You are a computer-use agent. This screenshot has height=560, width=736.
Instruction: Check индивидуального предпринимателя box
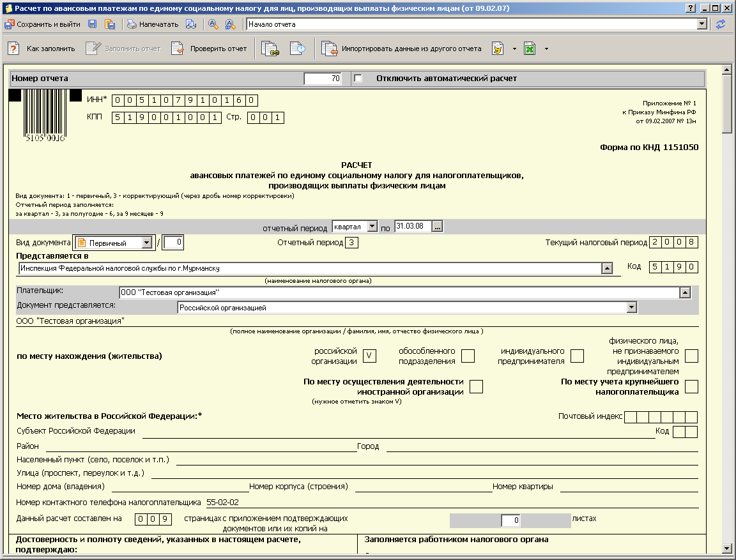click(x=578, y=356)
